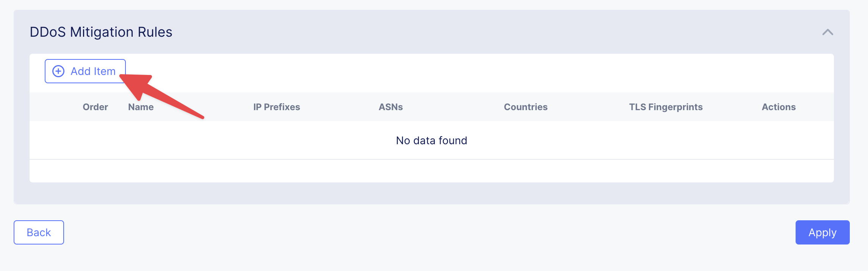Collapse the DDoS Mitigation Rules section
Viewport: 868px width, 271px height.
827,32
